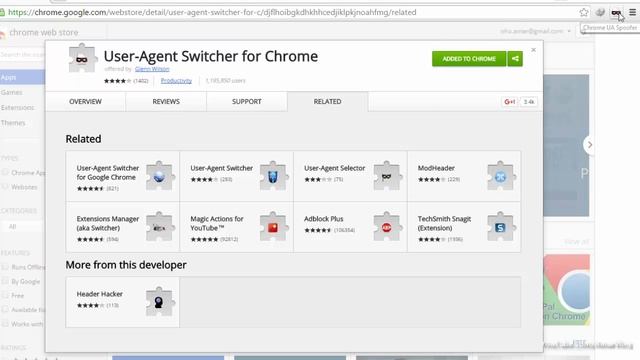Viewport: 640px width, 360px height.
Task: Open the account email dropdown
Action: (x=535, y=31)
